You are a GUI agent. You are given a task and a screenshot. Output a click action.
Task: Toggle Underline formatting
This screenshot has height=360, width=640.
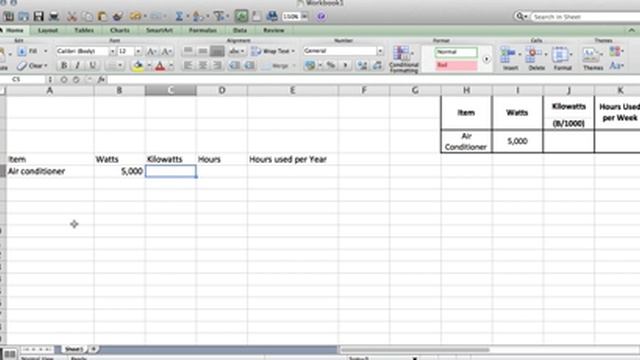pyautogui.click(x=92, y=65)
